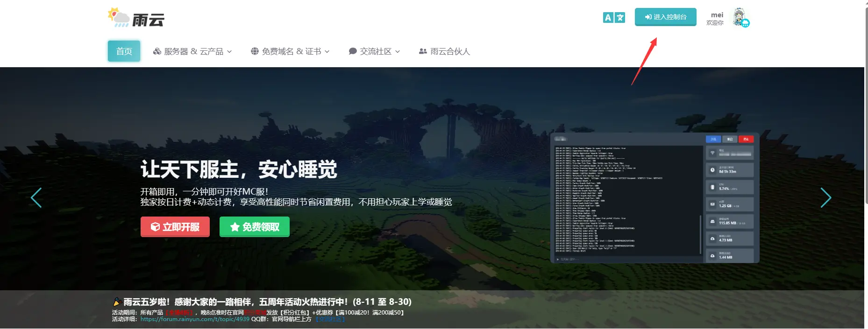Expand the 交流社区 menu chevron
The height and width of the screenshot is (329, 868).
[398, 52]
